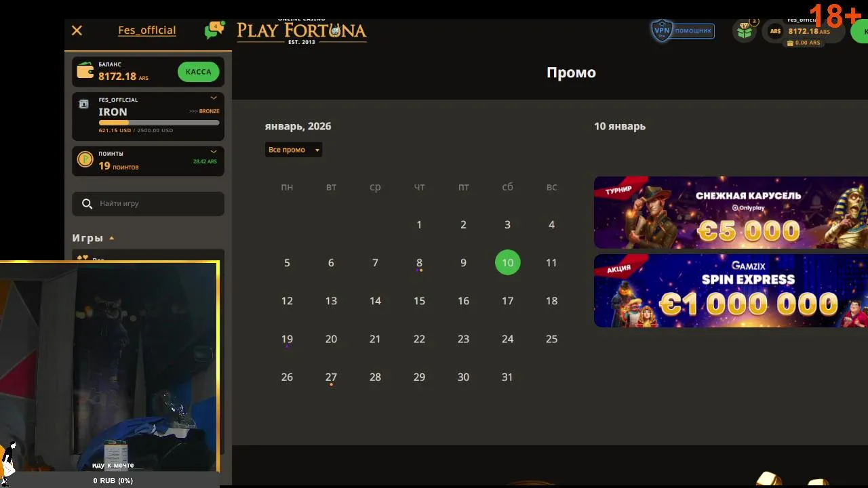
Task: Click the Найти игру search field
Action: click(149, 203)
